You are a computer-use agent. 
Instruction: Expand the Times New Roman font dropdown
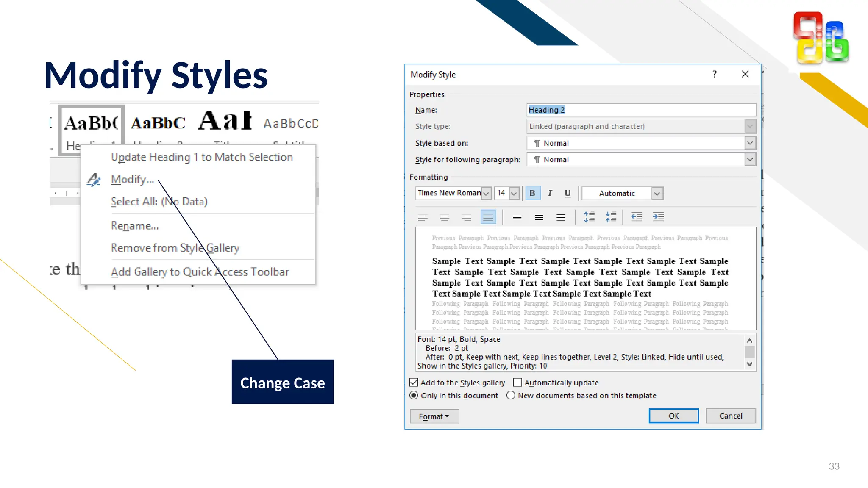[486, 193]
